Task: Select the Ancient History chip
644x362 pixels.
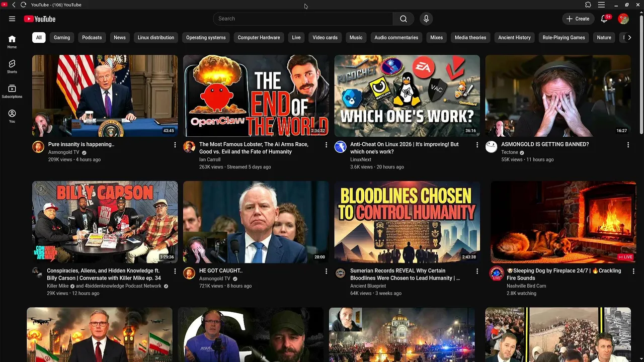Action: point(515,38)
